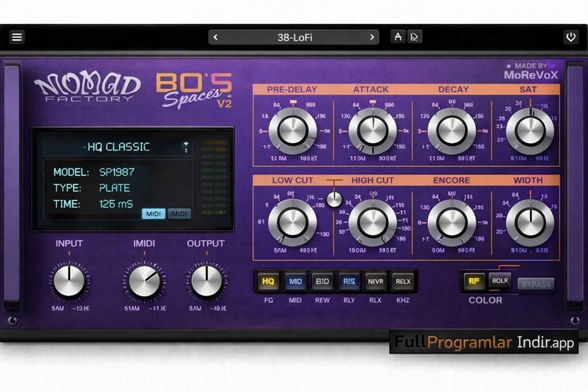Click the Bo's Spaces V2 logo
Screen dimensions: 588x392
pyautogui.click(x=194, y=90)
